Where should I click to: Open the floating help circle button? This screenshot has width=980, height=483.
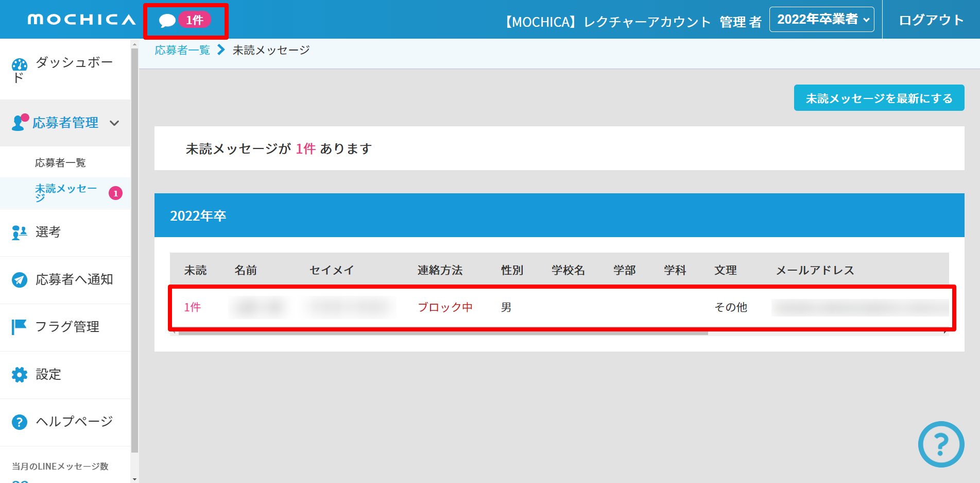(x=941, y=444)
